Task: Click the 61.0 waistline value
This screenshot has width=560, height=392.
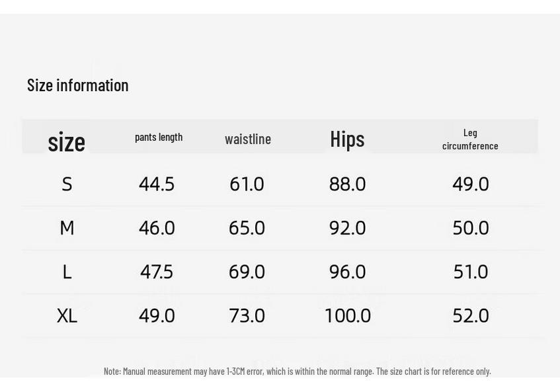Action: (x=247, y=184)
